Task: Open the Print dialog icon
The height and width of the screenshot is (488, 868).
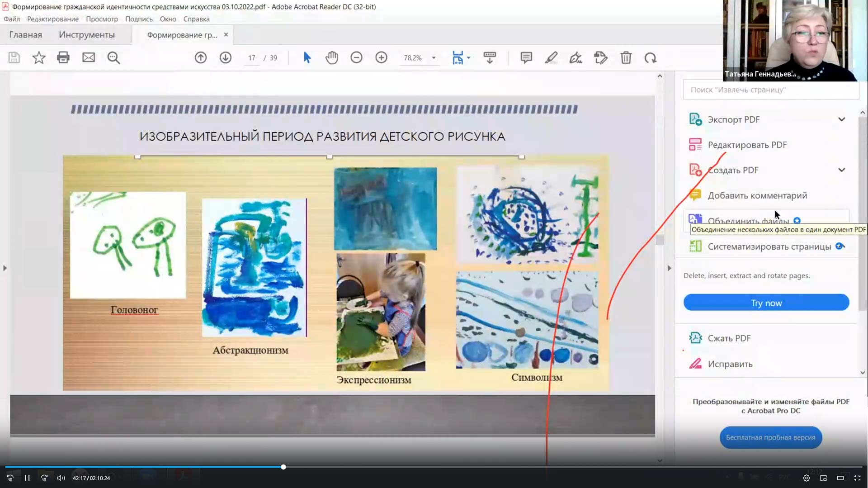Action: 63,57
